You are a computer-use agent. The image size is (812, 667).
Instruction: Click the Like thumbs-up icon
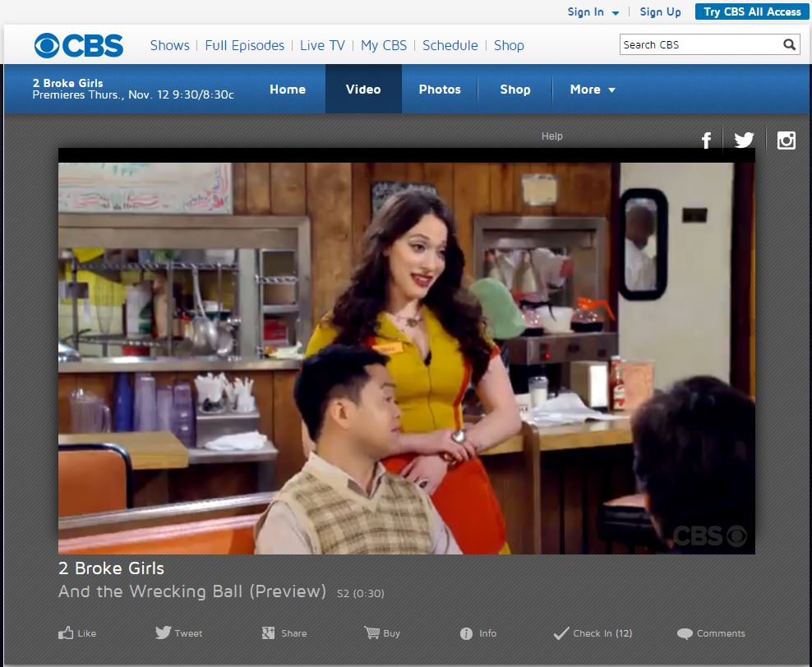coord(66,632)
